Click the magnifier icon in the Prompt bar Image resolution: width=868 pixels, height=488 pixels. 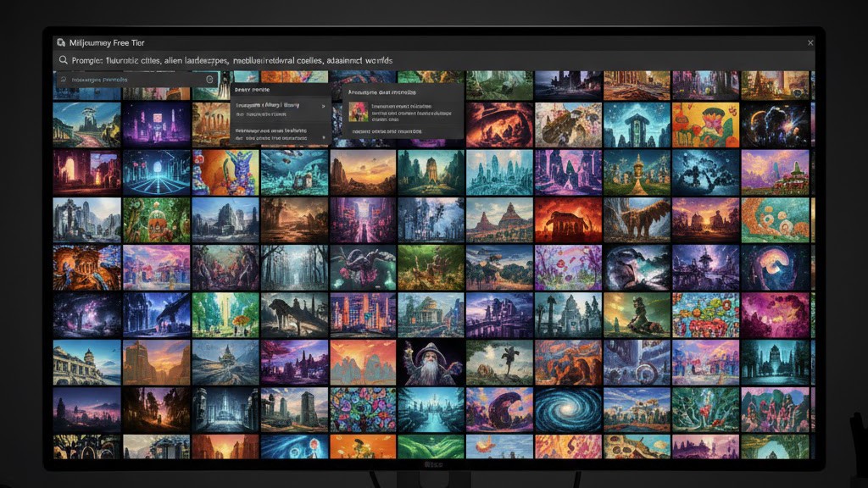pos(64,61)
